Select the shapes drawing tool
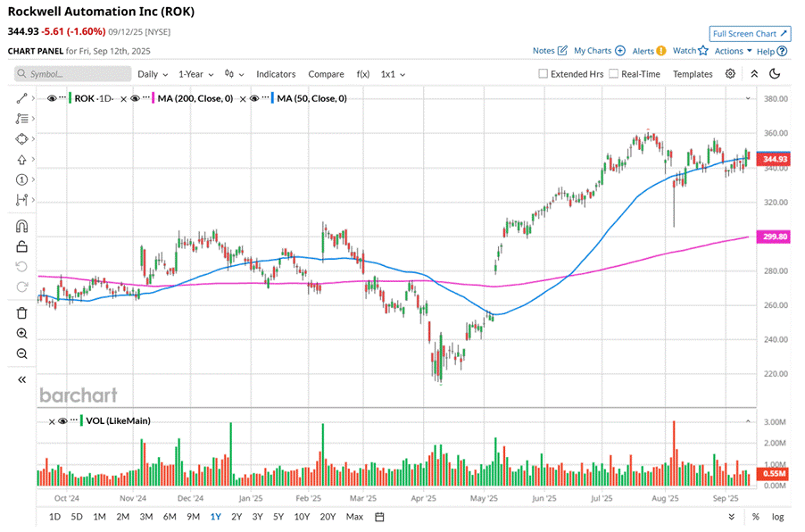This screenshot has height=532, width=805. (x=21, y=139)
